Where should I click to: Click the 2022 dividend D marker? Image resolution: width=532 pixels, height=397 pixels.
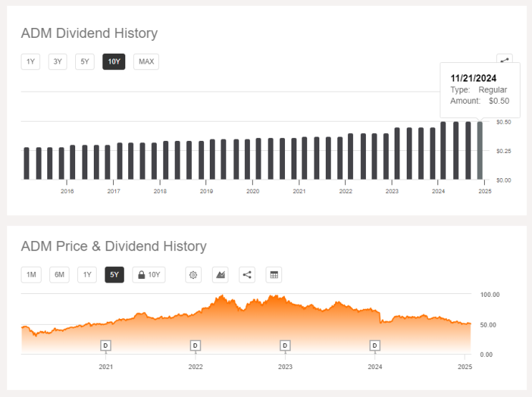tap(195, 345)
